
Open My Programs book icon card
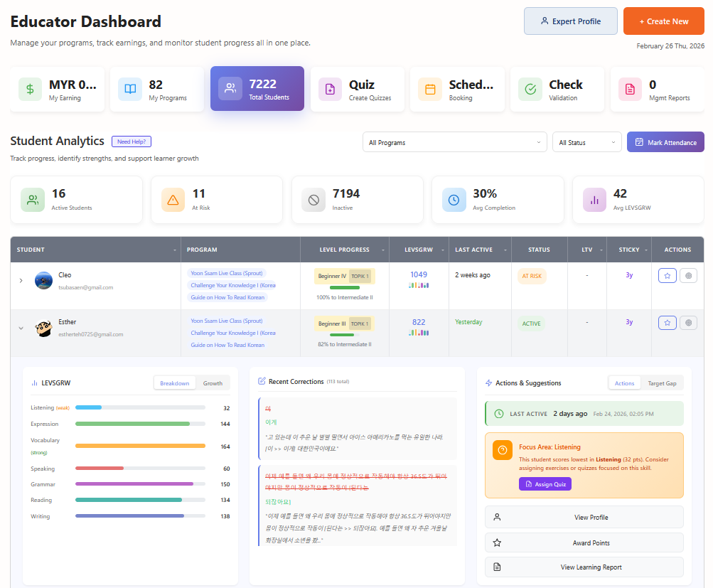(130, 90)
